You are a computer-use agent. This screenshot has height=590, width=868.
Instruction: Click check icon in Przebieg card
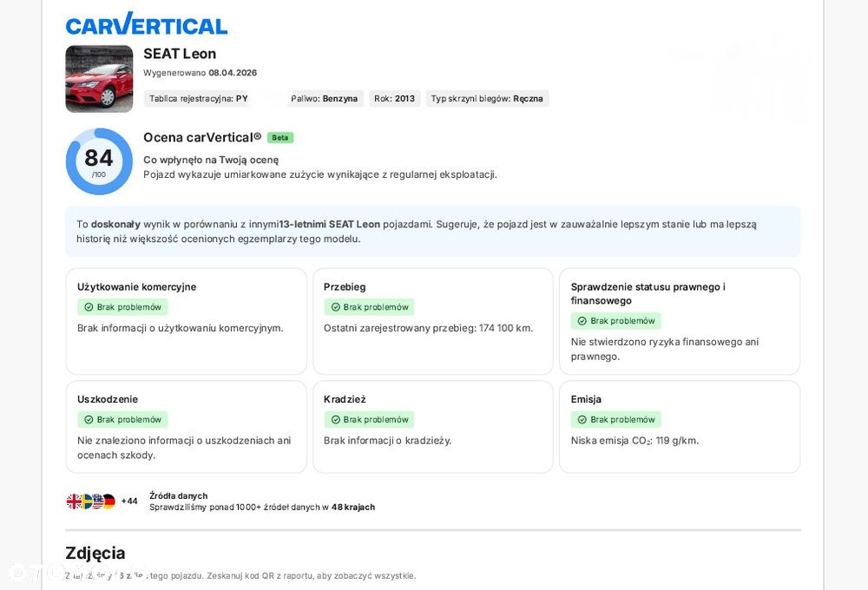(x=335, y=307)
